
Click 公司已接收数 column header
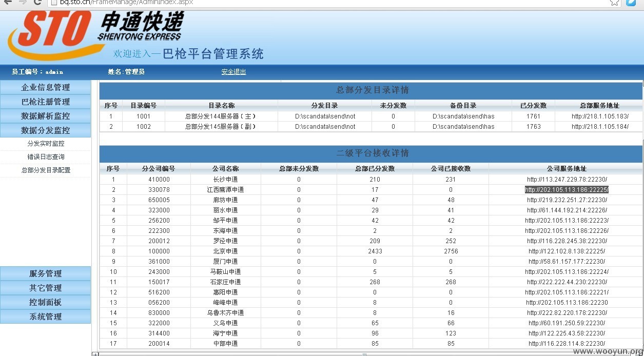coord(451,169)
